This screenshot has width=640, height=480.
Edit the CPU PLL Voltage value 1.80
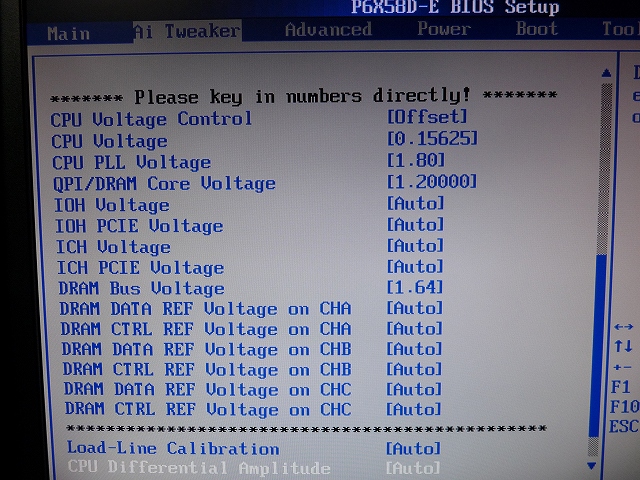pos(416,160)
